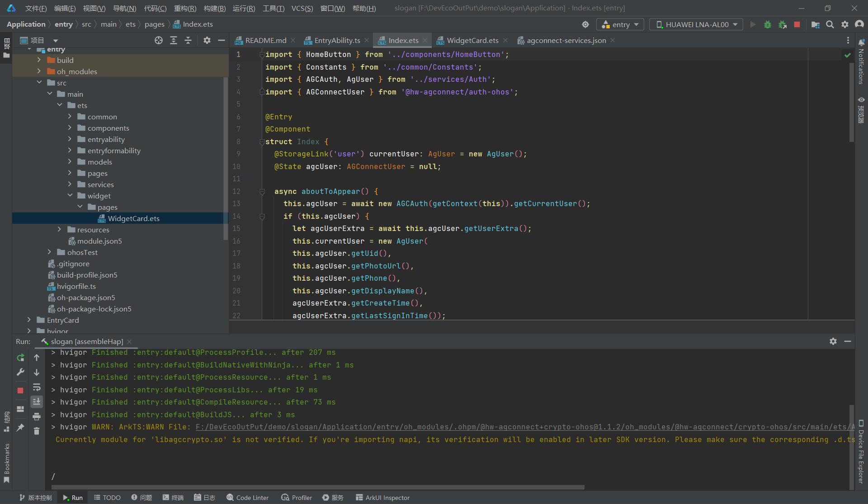This screenshot has width=868, height=504.
Task: Toggle scroll to end in Run console
Action: [37, 401]
